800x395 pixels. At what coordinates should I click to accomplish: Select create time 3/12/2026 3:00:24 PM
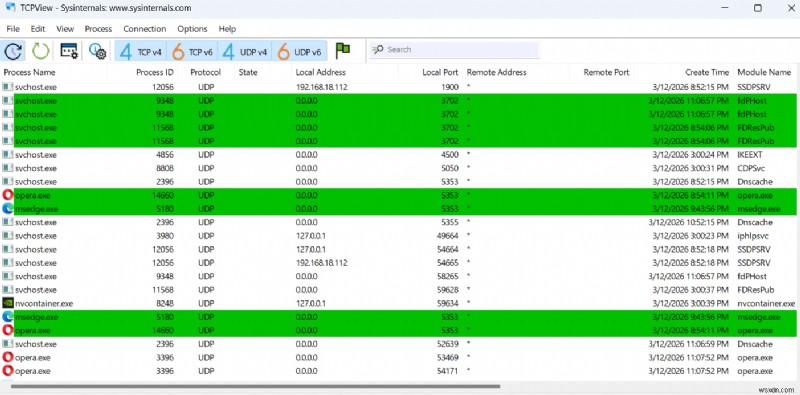(691, 155)
